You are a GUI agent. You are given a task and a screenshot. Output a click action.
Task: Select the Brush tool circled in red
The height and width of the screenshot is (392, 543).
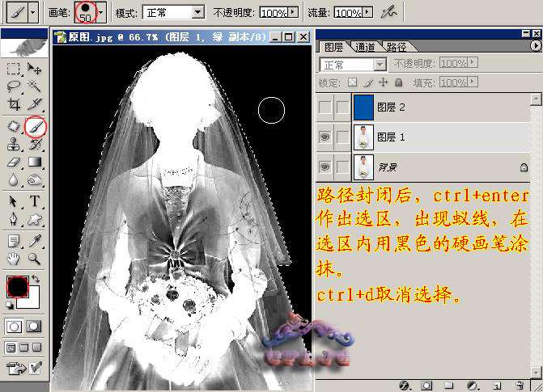pyautogui.click(x=35, y=126)
